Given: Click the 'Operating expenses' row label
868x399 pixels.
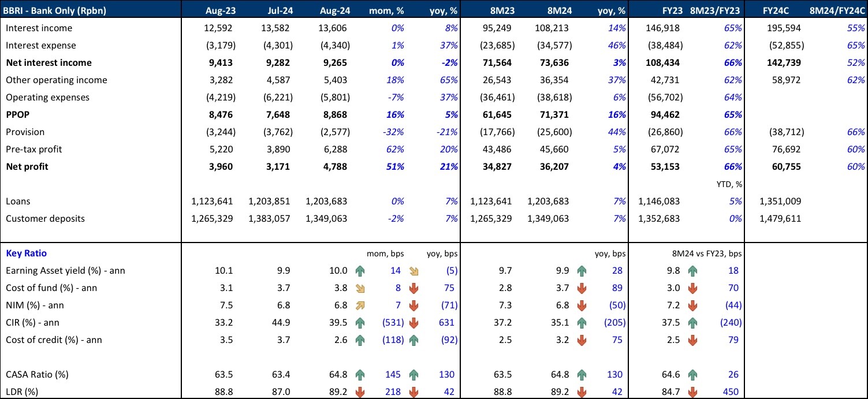Looking at the screenshot, I should [x=48, y=98].
